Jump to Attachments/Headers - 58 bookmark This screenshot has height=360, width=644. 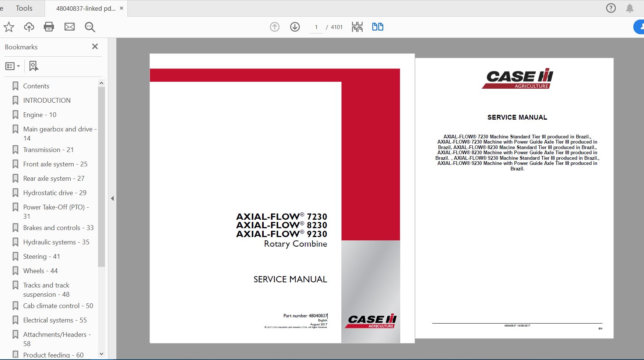(57, 339)
